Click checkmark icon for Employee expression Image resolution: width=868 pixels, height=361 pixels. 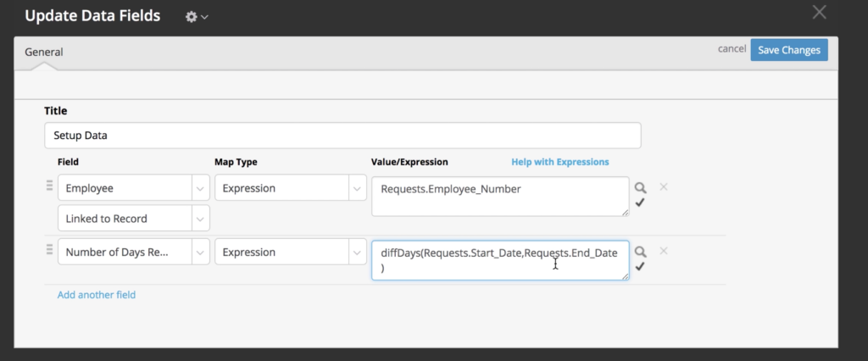click(x=640, y=203)
